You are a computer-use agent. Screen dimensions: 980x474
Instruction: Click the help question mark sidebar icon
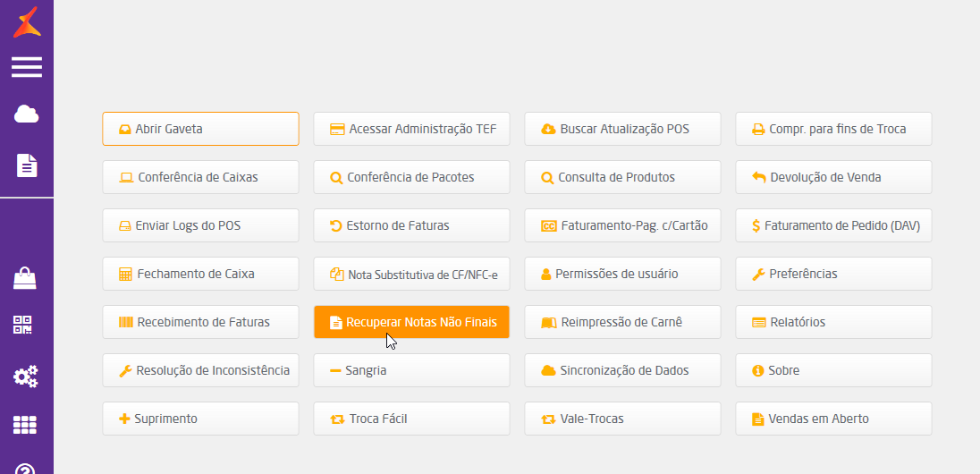[26, 468]
